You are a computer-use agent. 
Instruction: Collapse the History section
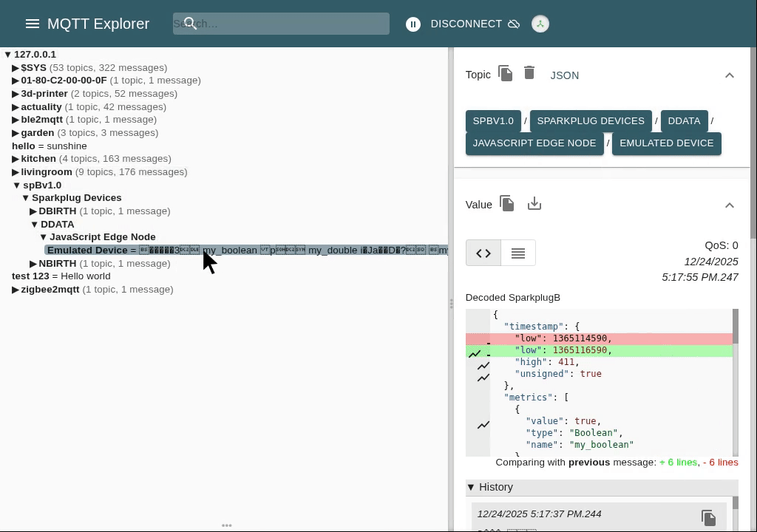[x=471, y=487]
